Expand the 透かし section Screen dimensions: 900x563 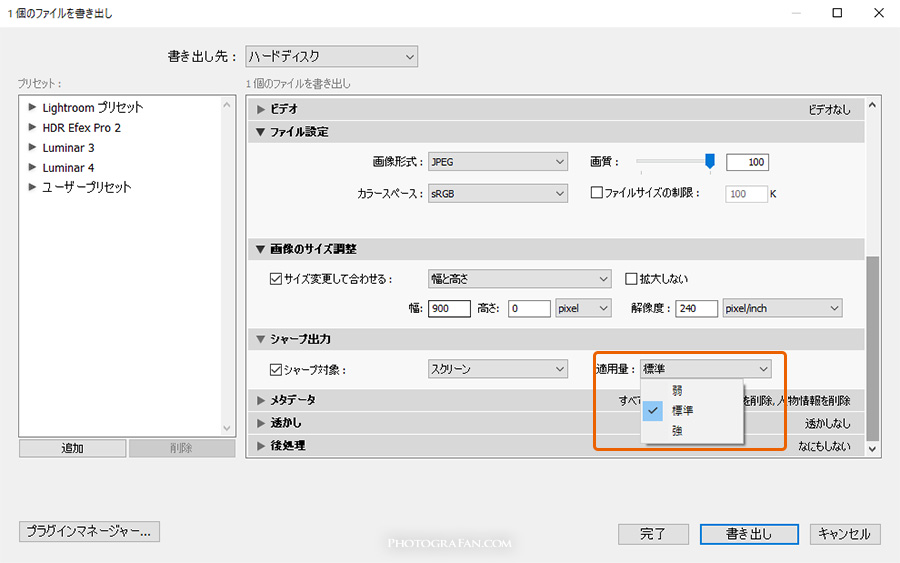(261, 423)
